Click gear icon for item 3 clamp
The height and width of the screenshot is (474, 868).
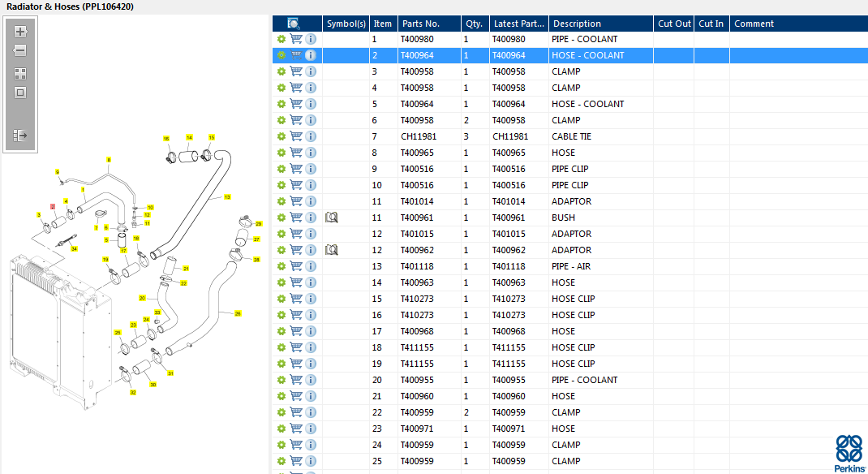(281, 71)
